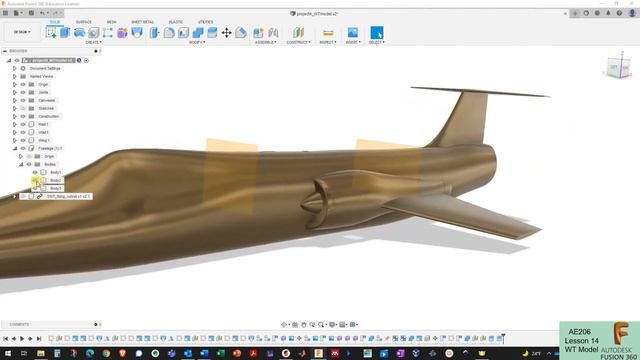Toggle visibility eye of Fuselage component
Viewport: 640px width, 360px height.
[23, 148]
